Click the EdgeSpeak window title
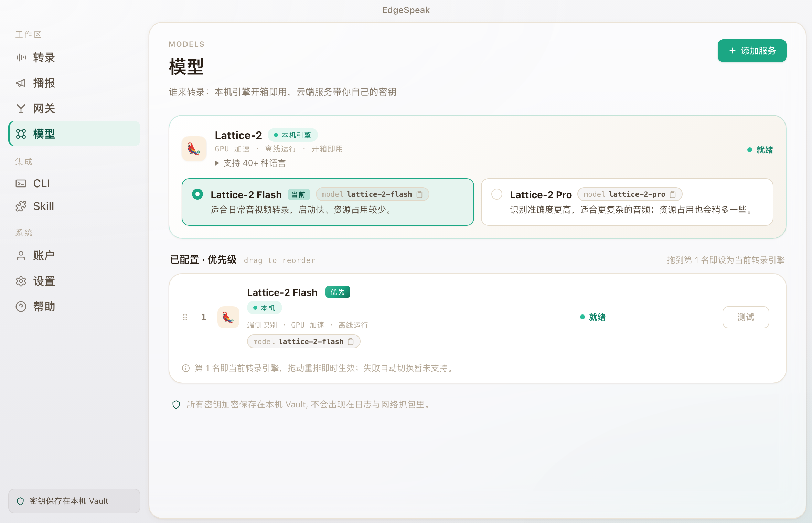The image size is (812, 523). (406, 10)
